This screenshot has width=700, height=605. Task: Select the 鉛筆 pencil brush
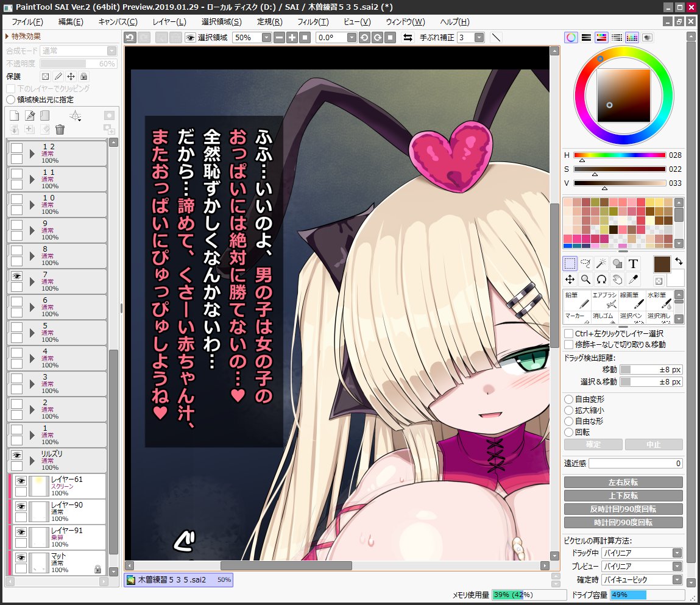coord(577,300)
